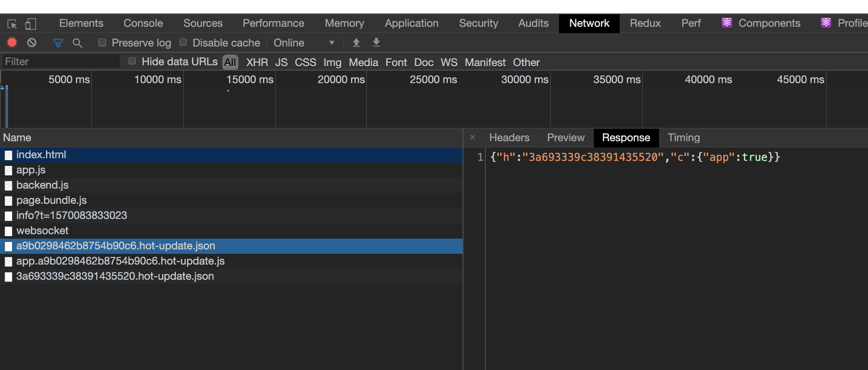Close the request details pane
868x370 pixels.
pyautogui.click(x=472, y=138)
